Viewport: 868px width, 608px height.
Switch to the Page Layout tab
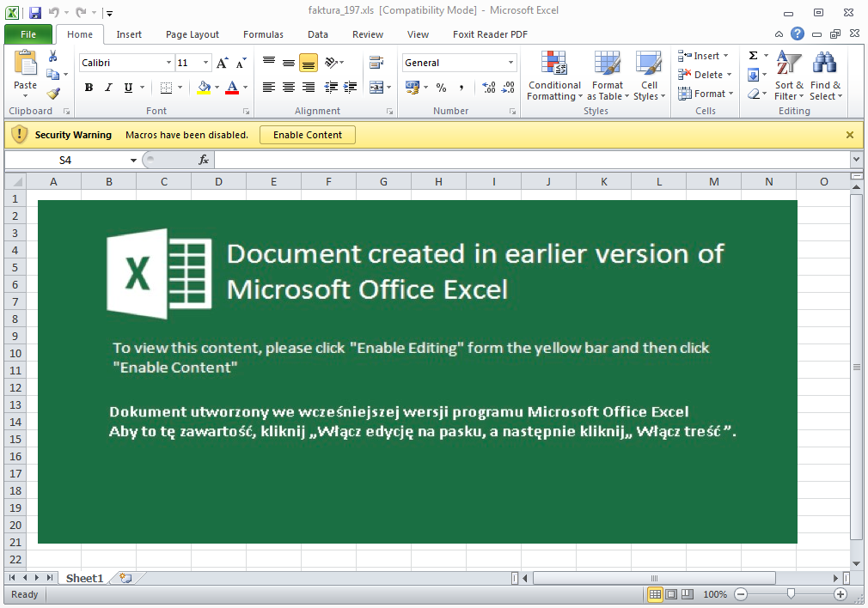pyautogui.click(x=193, y=34)
